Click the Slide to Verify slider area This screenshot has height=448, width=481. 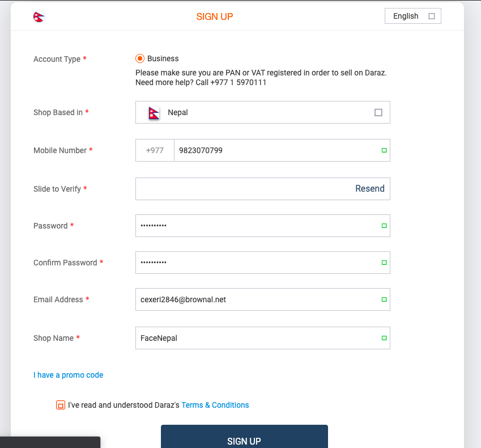[262, 189]
